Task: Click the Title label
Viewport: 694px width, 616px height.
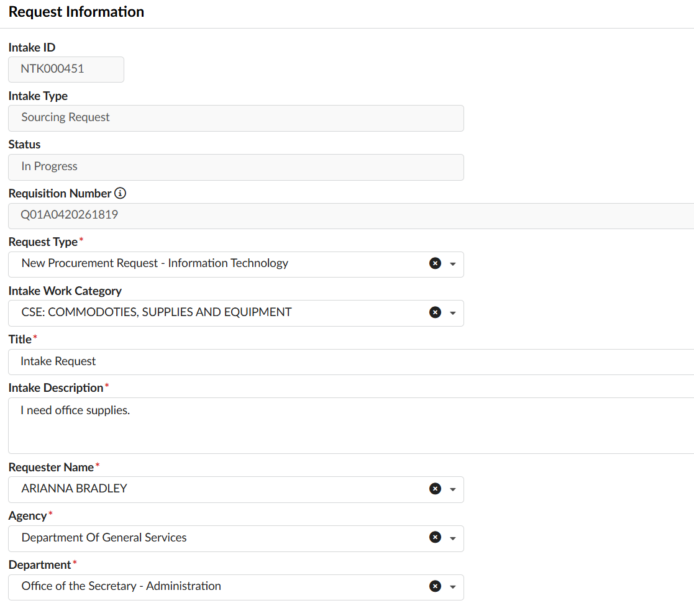Action: click(20, 339)
